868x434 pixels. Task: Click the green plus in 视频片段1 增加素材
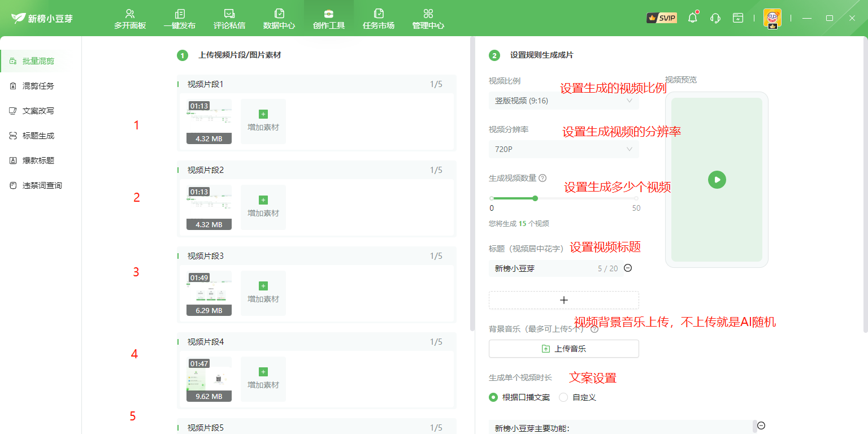pyautogui.click(x=263, y=114)
